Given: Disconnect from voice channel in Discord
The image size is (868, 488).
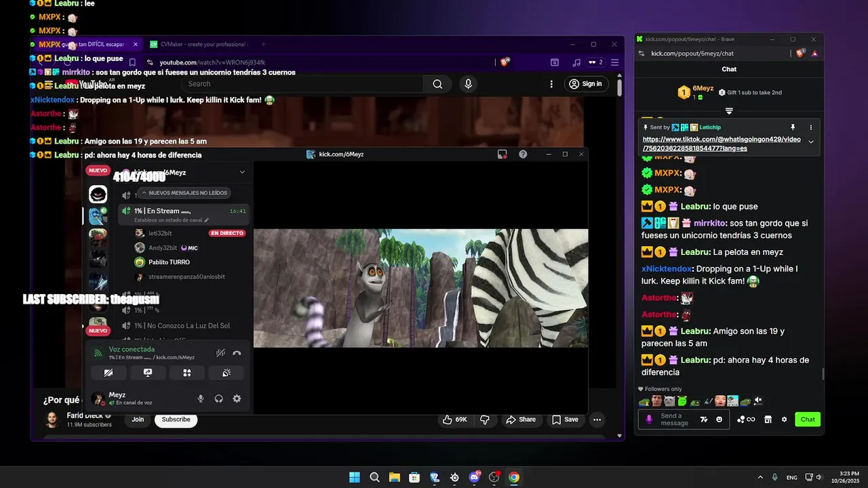Looking at the screenshot, I should pyautogui.click(x=237, y=353).
